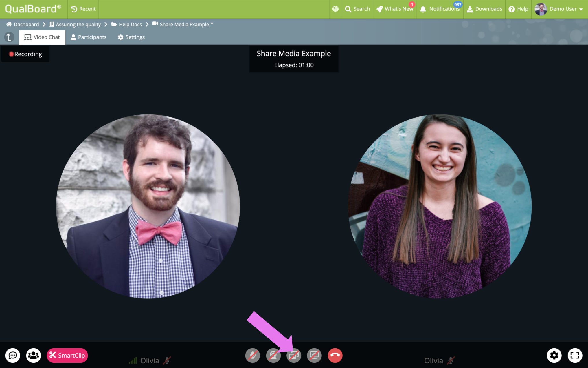This screenshot has width=588, height=368.
Task: Go up one level with the back arrow
Action: click(9, 37)
